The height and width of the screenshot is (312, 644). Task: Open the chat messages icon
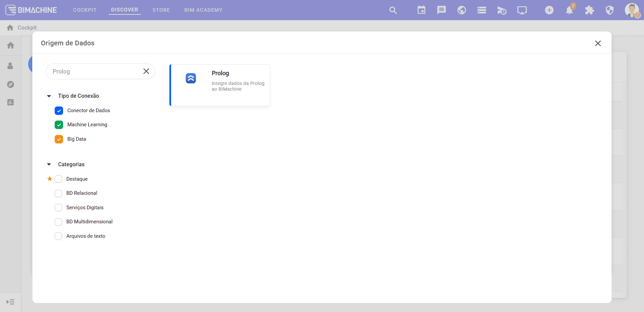[441, 10]
